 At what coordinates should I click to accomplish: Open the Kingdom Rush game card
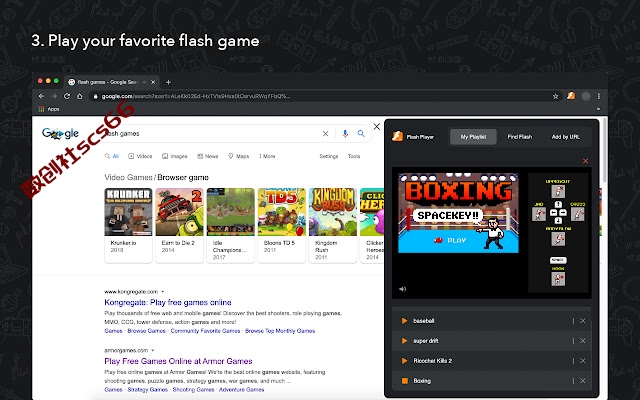333,225
